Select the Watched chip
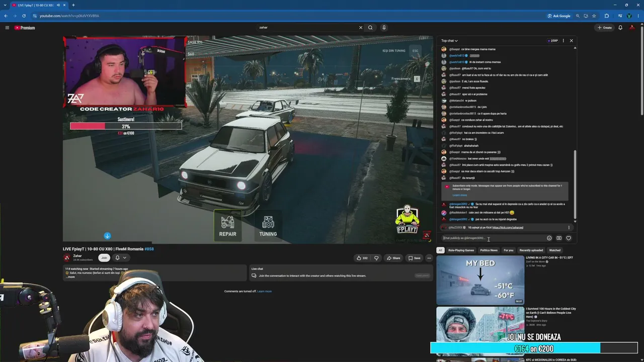Screen dimensions: 644x362 tap(555, 250)
